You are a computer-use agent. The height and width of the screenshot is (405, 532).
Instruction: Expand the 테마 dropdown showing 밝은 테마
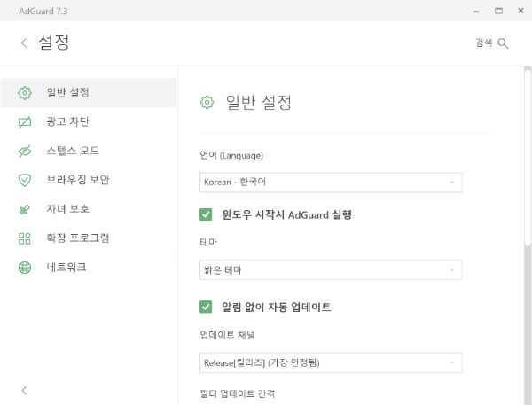pos(331,270)
